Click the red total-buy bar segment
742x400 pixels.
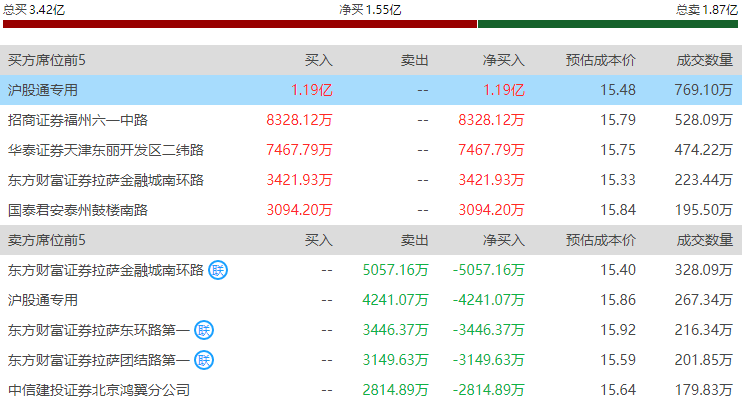pyautogui.click(x=240, y=24)
